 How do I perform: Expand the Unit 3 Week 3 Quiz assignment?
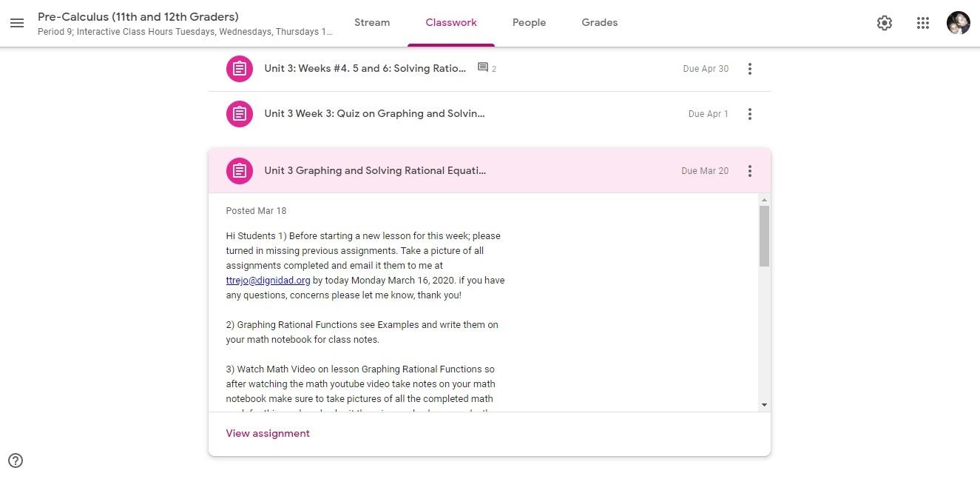374,114
